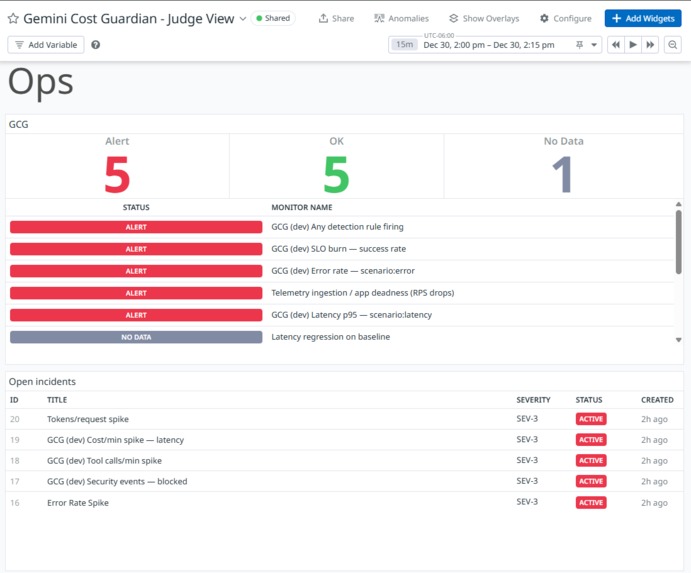Open incident 'Error Rate Spike'
The image size is (691, 573).
pos(78,502)
